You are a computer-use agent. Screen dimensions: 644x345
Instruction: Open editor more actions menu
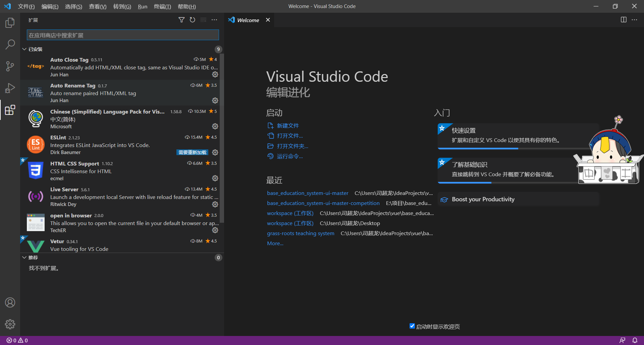pyautogui.click(x=634, y=20)
